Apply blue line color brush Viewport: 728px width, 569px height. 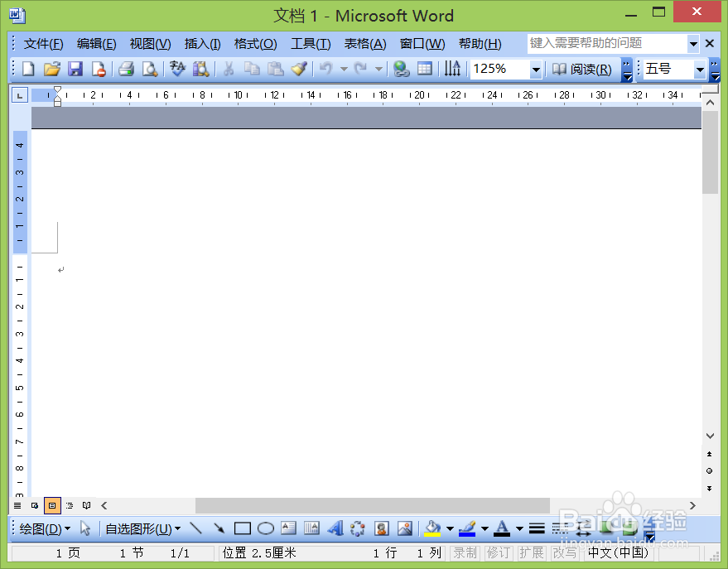(467, 528)
